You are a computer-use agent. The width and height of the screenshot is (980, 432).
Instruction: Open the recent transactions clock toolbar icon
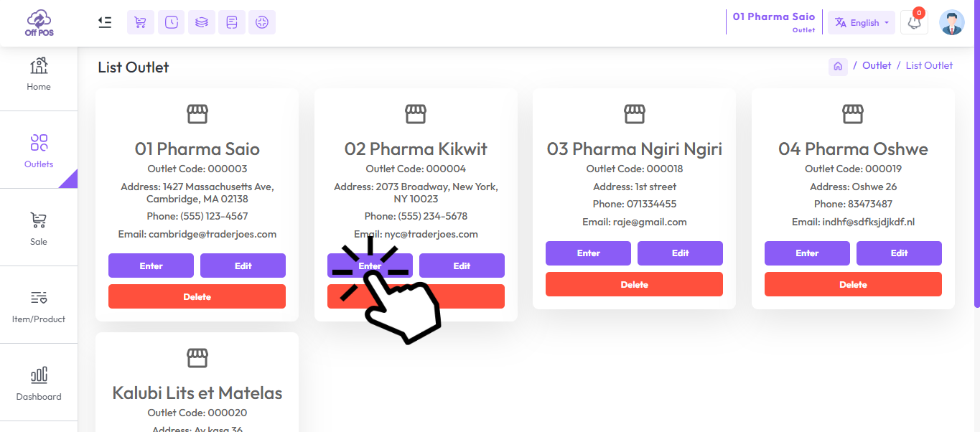coord(171,22)
